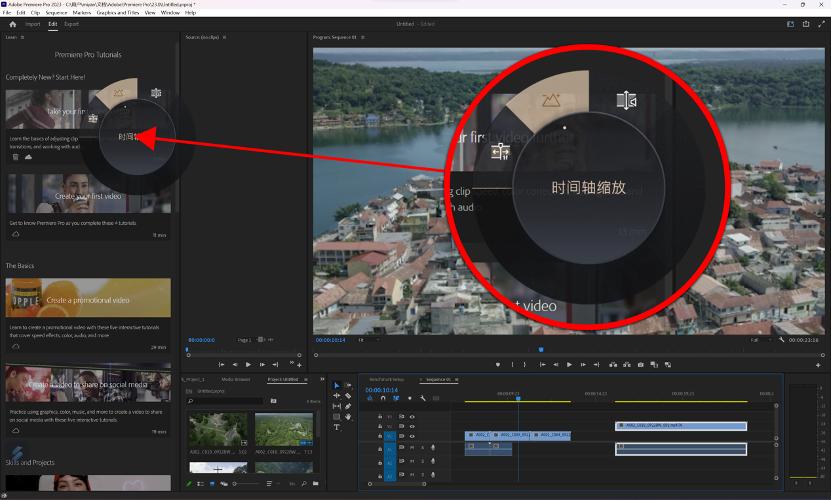Open the Sort Icons menu in Project panel

click(x=271, y=484)
